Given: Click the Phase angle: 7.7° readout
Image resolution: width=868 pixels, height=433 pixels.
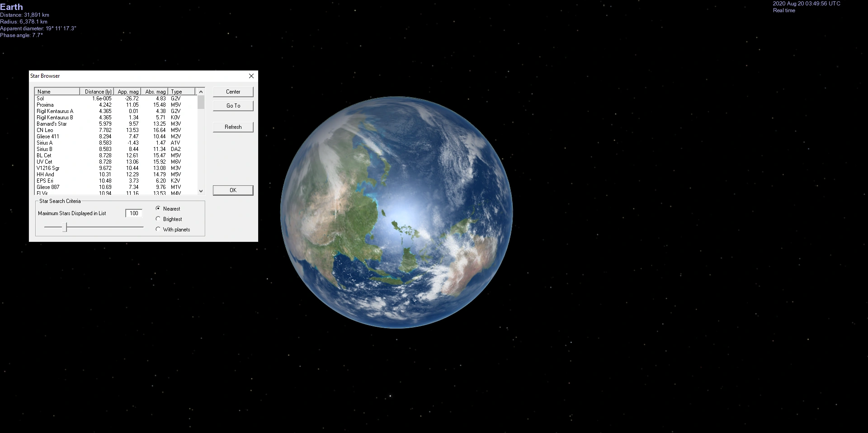Looking at the screenshot, I should pos(21,35).
